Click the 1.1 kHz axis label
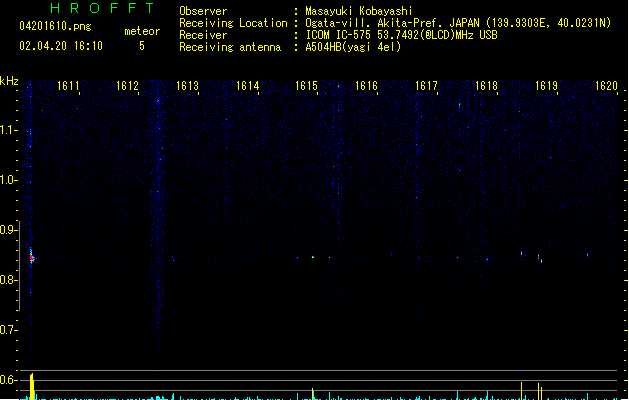This screenshot has width=629, height=400. click(x=8, y=130)
